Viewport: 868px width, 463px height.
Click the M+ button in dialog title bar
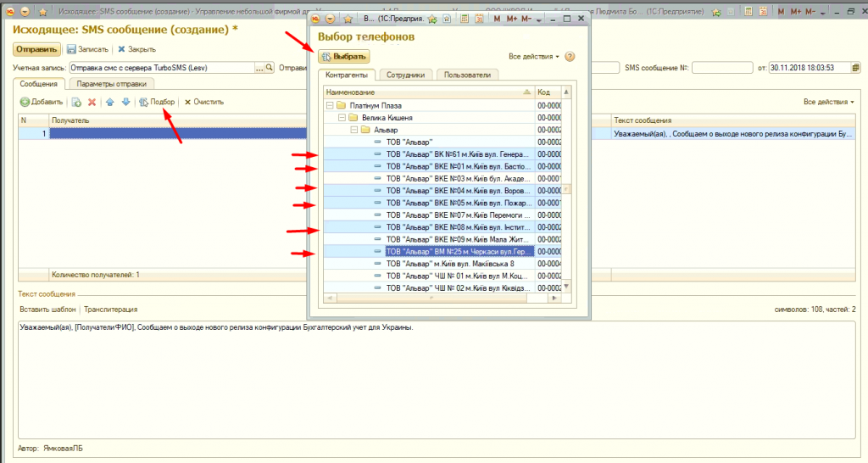pyautogui.click(x=512, y=19)
